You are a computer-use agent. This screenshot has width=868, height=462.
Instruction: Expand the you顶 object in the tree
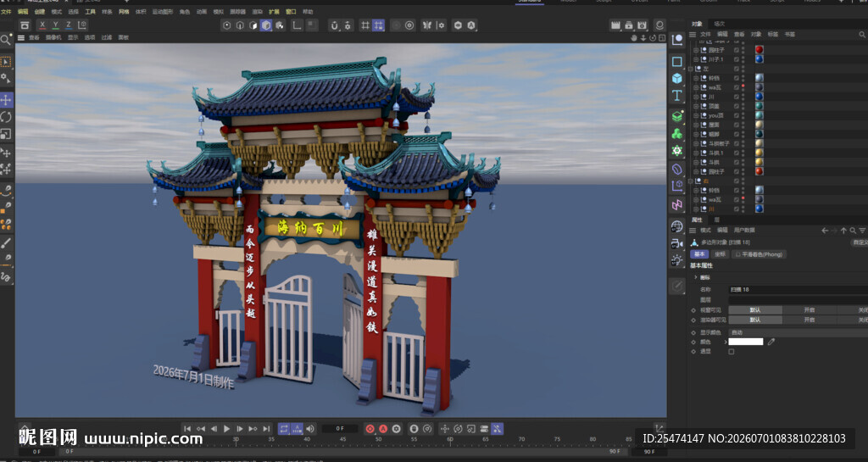[x=696, y=115]
